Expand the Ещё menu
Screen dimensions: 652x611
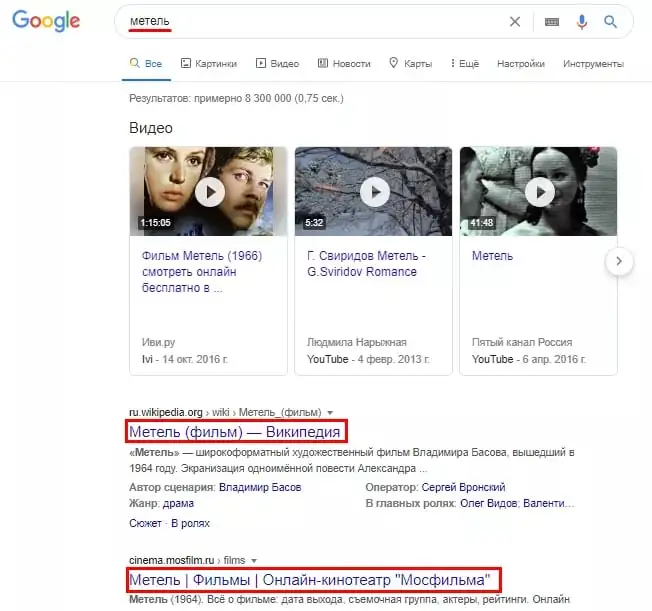coord(465,64)
